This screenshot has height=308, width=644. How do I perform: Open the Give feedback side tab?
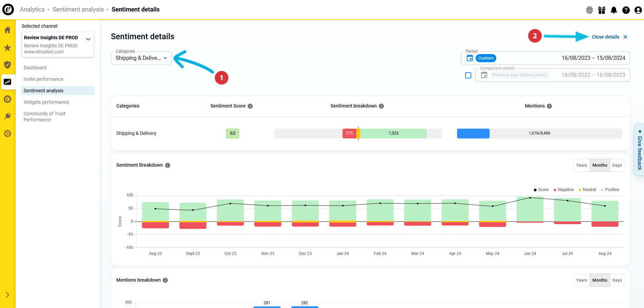[x=639, y=149]
